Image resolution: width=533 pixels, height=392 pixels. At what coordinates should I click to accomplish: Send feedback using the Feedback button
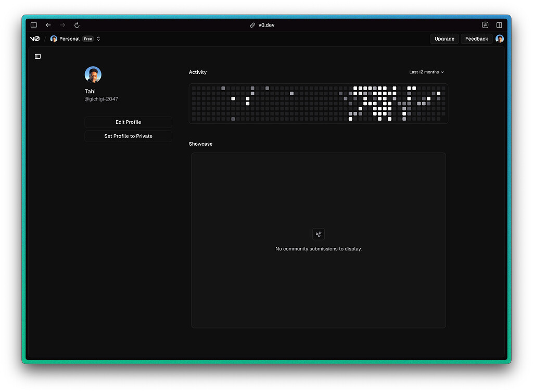coord(476,39)
